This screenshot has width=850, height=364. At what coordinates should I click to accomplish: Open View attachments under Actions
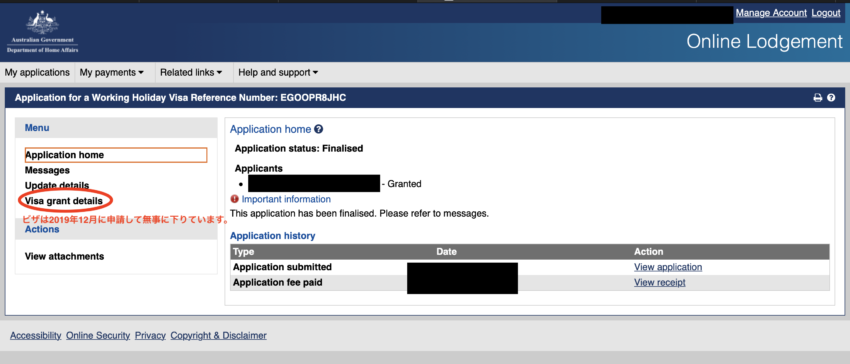pyautogui.click(x=65, y=256)
